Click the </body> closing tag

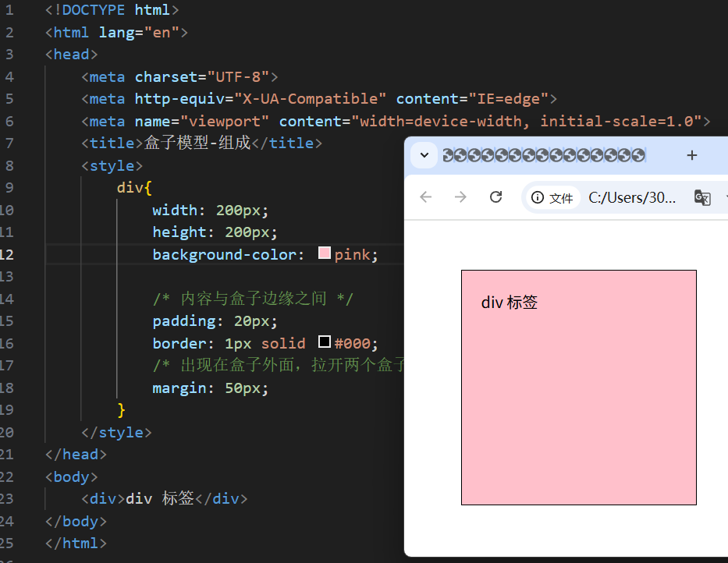(x=76, y=521)
